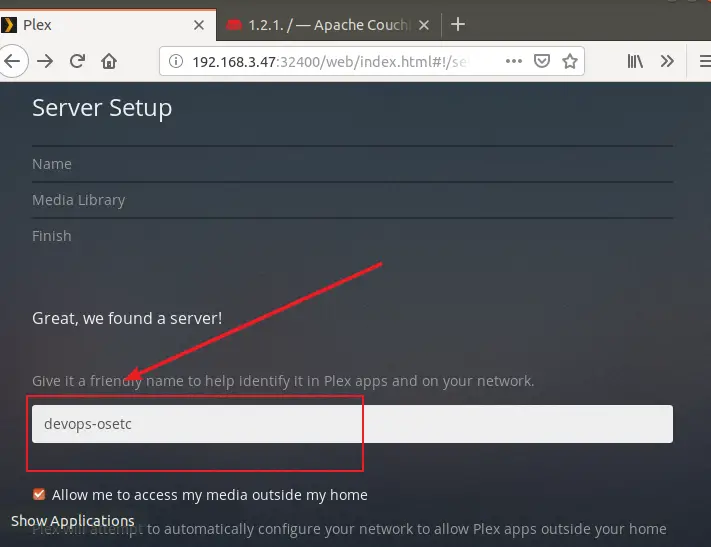711x547 pixels.
Task: Click the Server Setup heading
Action: coord(102,108)
